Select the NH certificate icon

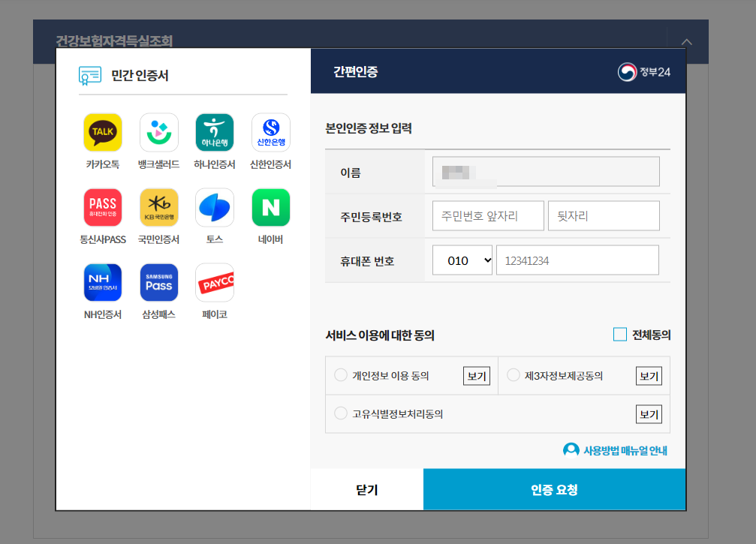[x=103, y=283]
